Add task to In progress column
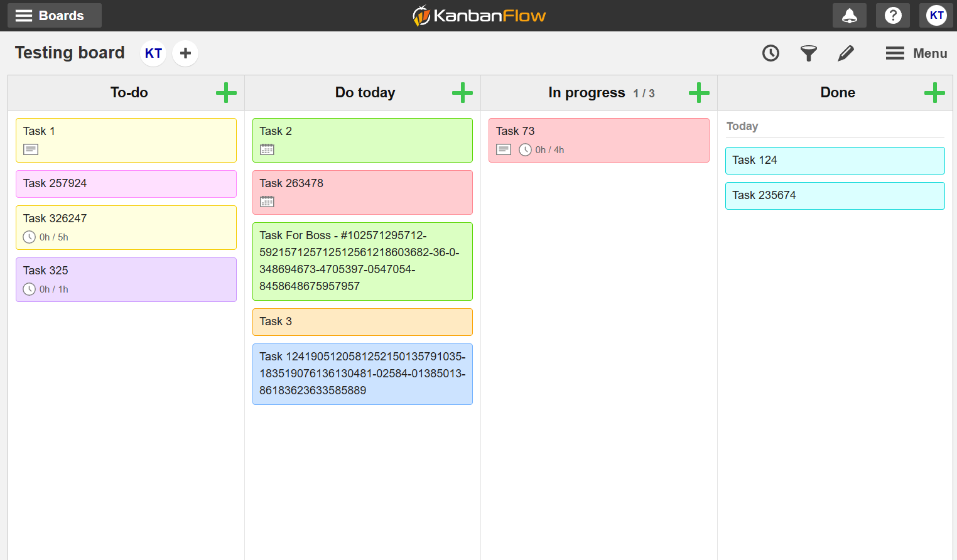 (x=699, y=93)
